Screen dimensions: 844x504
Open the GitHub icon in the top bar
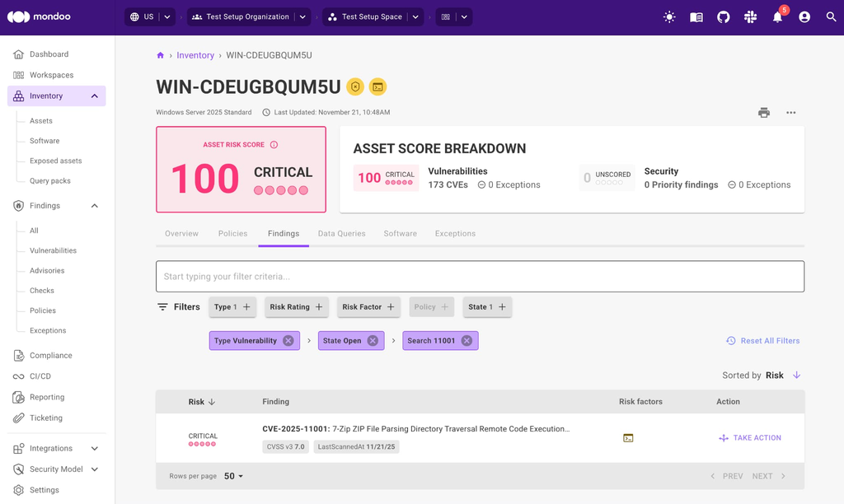click(x=723, y=16)
